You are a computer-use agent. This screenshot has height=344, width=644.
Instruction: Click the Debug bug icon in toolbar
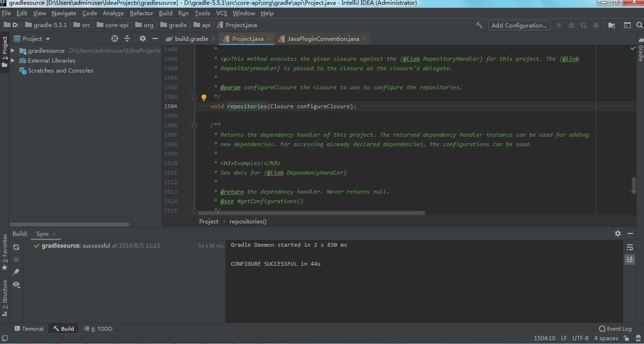[x=571, y=25]
